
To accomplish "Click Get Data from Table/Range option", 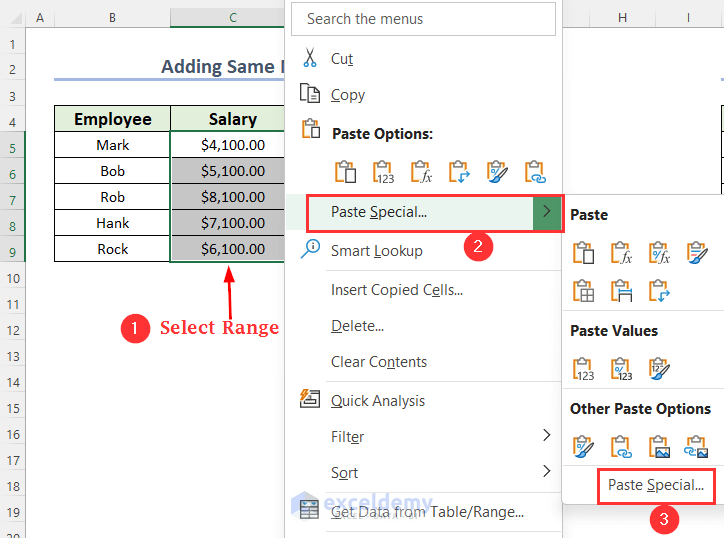I will pos(427,512).
